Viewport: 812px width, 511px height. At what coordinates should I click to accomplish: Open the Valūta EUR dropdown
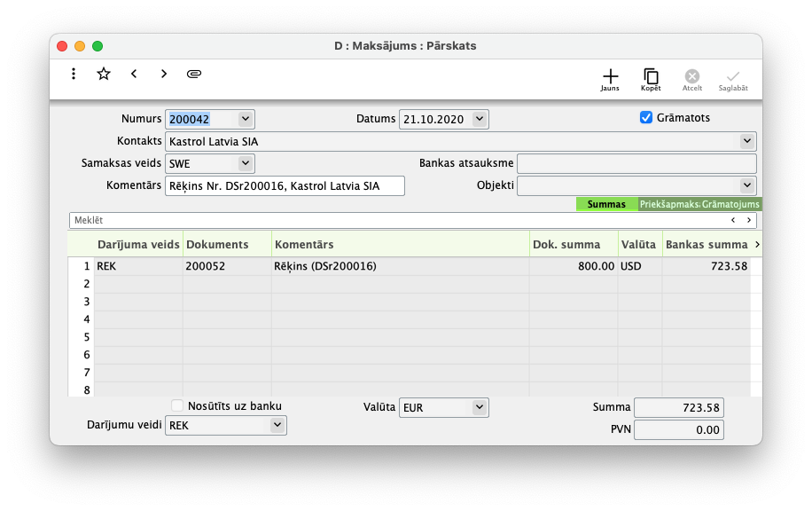coord(480,407)
